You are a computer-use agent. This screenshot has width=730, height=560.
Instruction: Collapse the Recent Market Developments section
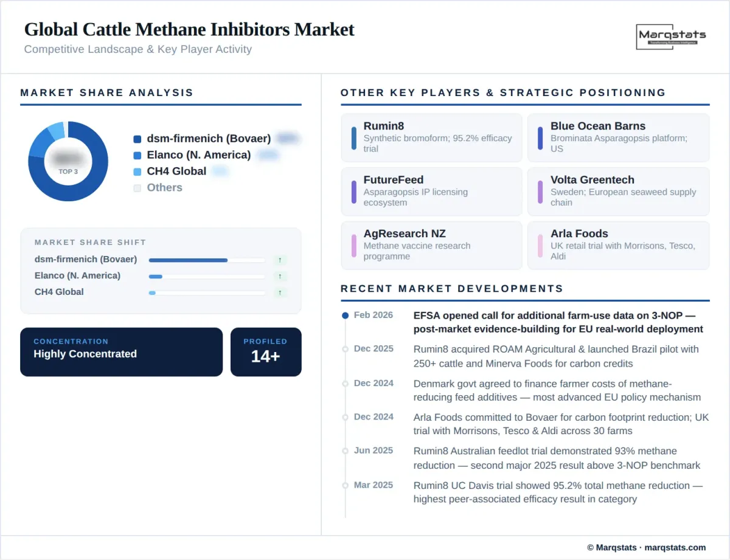coord(450,289)
